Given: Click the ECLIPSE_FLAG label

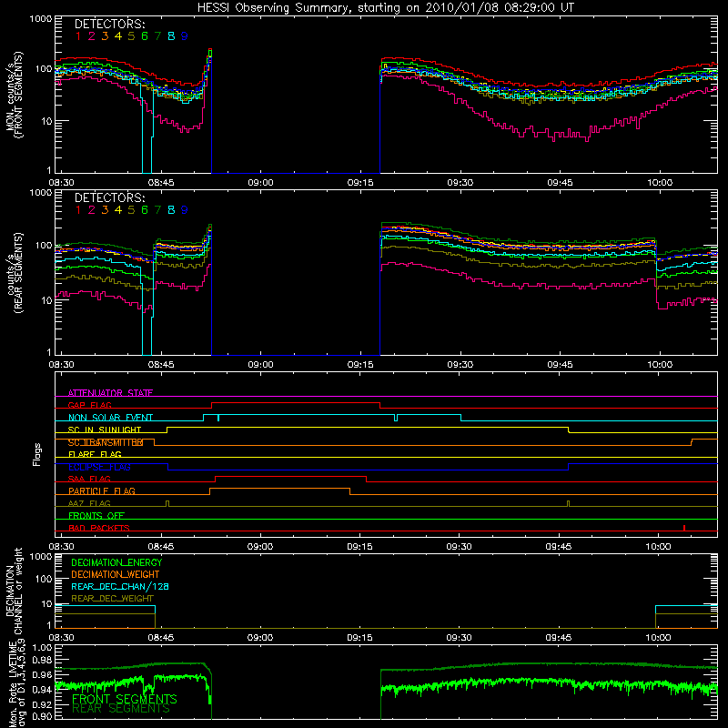Looking at the screenshot, I should click(x=99, y=467).
